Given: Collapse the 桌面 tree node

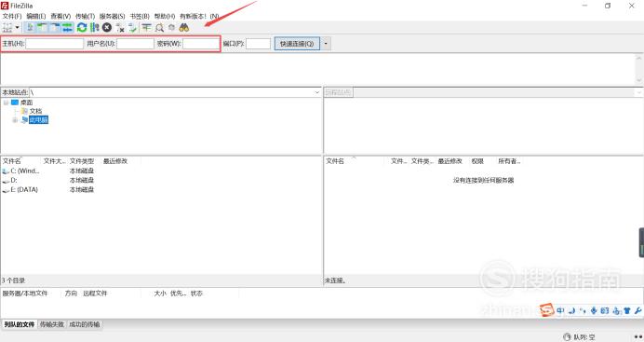Looking at the screenshot, I should click(x=7, y=103).
